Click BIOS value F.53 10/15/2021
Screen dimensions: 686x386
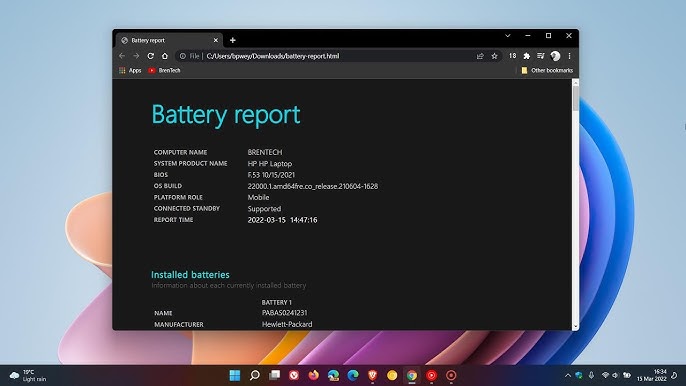click(271, 175)
